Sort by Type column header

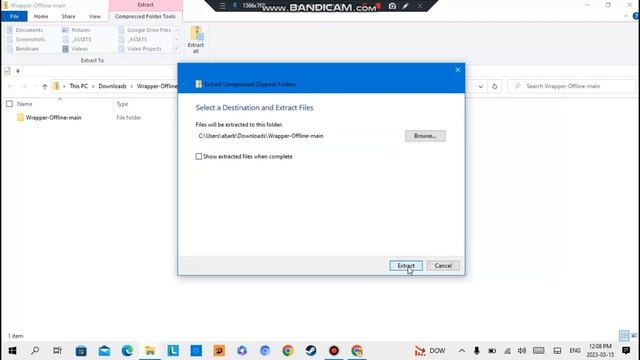click(x=122, y=104)
